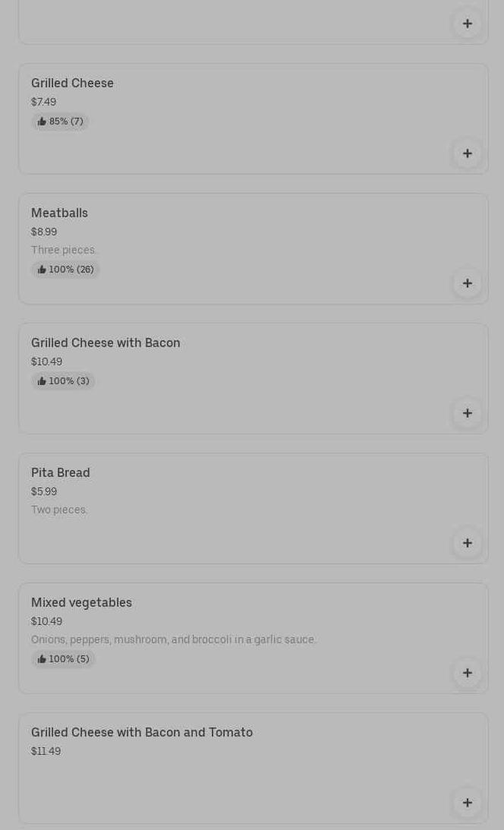Click the plus button on the topmost card
This screenshot has height=830, width=504.
point(467,24)
